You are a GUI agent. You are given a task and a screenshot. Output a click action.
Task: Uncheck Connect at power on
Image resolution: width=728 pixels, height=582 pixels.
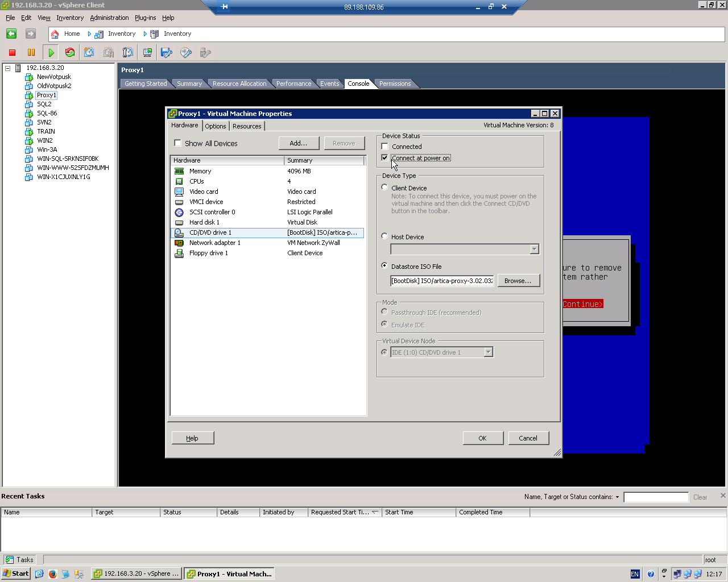click(x=384, y=158)
